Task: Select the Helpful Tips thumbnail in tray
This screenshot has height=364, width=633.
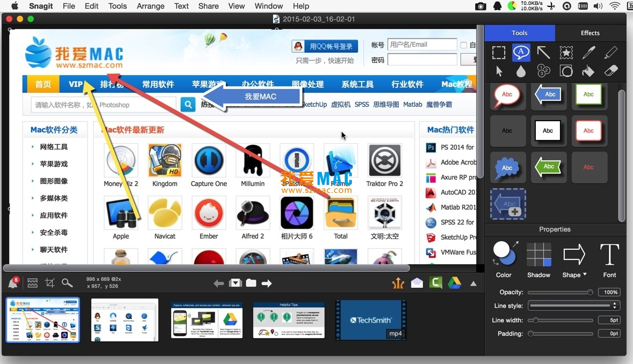Action: tap(289, 320)
